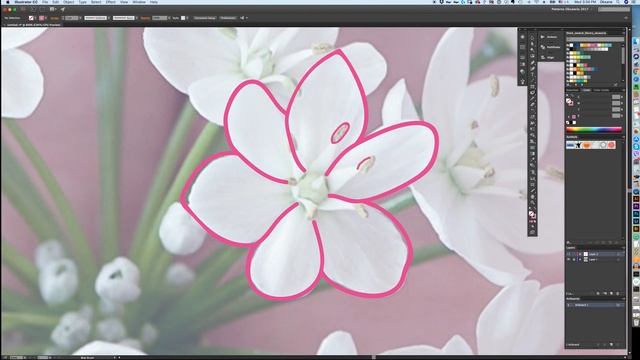The width and height of the screenshot is (640, 360).
Task: Hide Layer 2 with its eye icon
Action: point(569,254)
